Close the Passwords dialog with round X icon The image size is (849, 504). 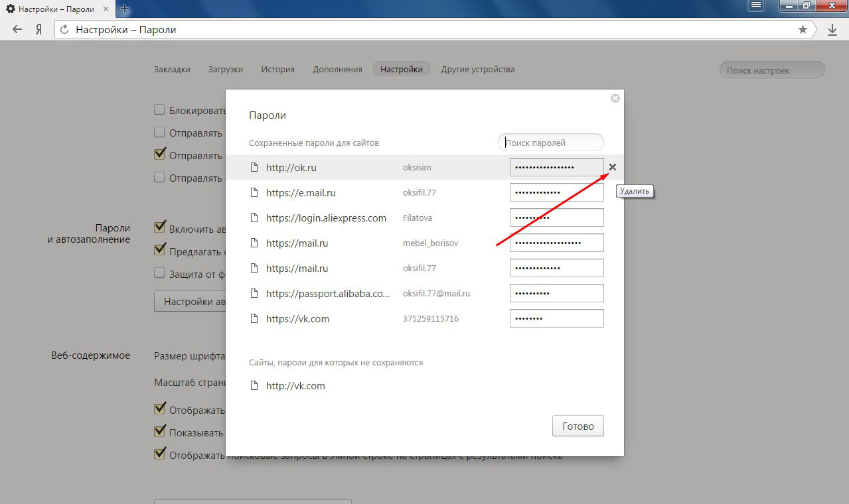(x=615, y=98)
